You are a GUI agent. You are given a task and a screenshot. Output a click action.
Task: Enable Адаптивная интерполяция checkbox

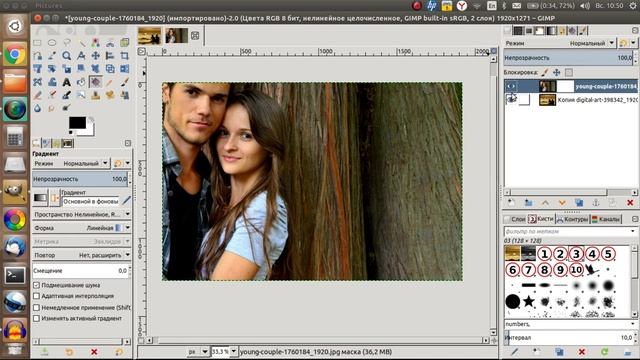coord(36,296)
